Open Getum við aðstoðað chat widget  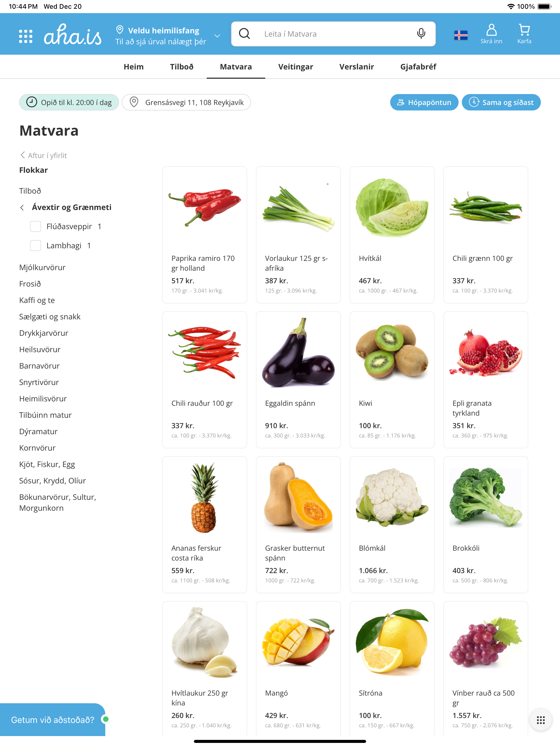pos(53,720)
